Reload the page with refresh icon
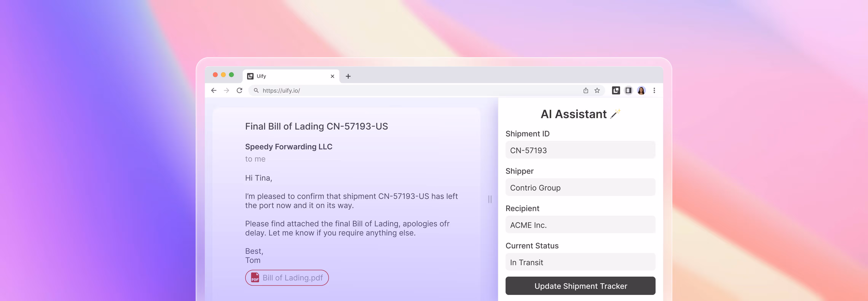This screenshot has height=301, width=868. point(239,90)
